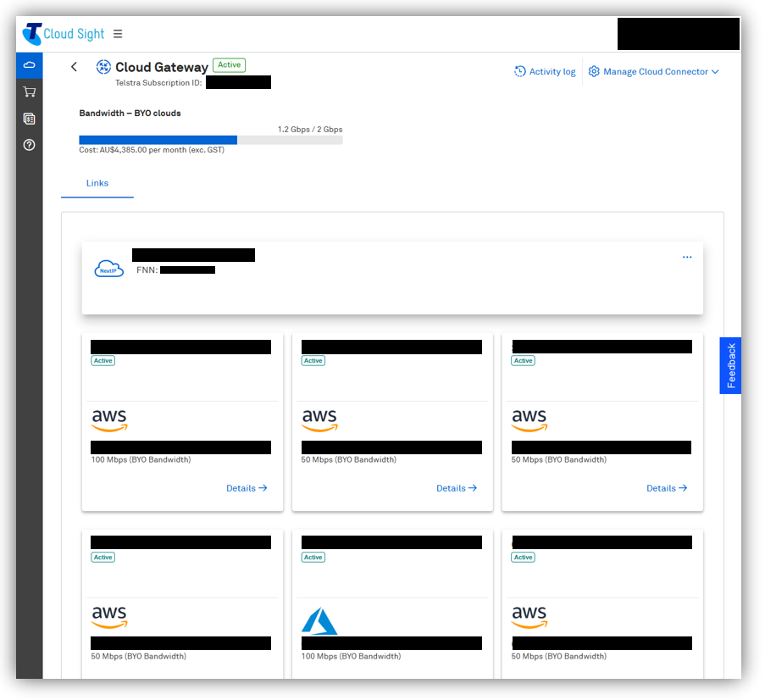The image size is (765, 700).
Task: Open the news document icon in the sidebar
Action: [30, 119]
